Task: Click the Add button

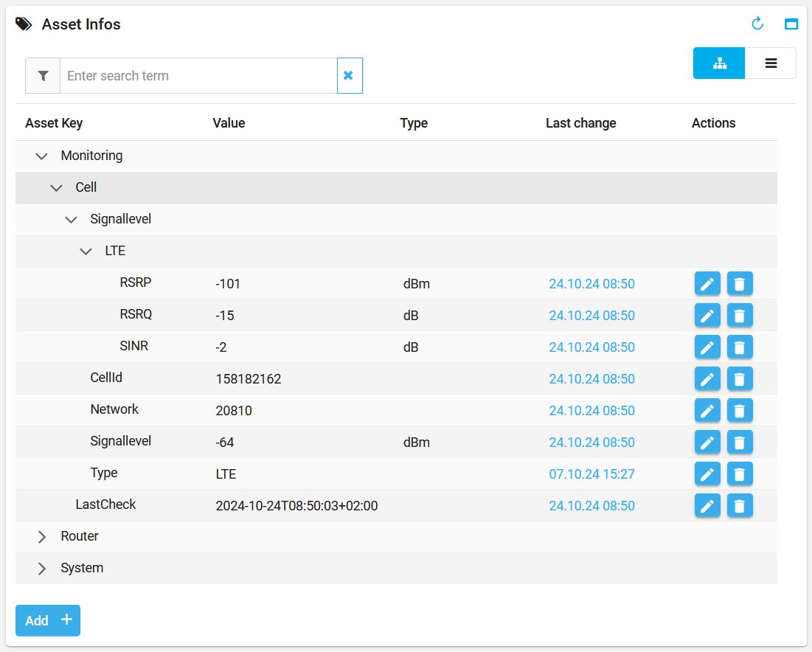Action: (x=48, y=620)
